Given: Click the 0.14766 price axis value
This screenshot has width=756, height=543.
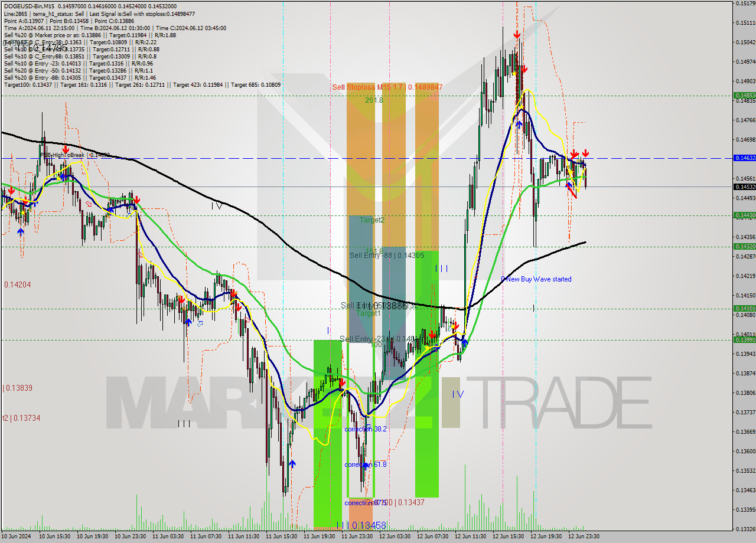Looking at the screenshot, I should pos(745,120).
